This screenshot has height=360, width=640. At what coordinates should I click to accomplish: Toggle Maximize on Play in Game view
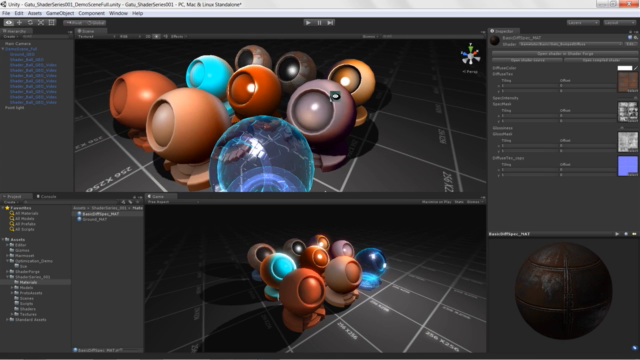[436, 202]
